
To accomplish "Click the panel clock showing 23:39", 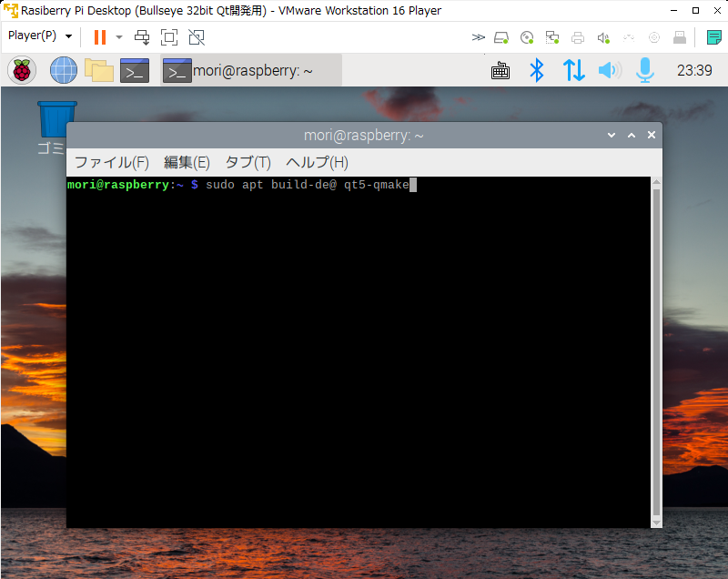I will [694, 71].
